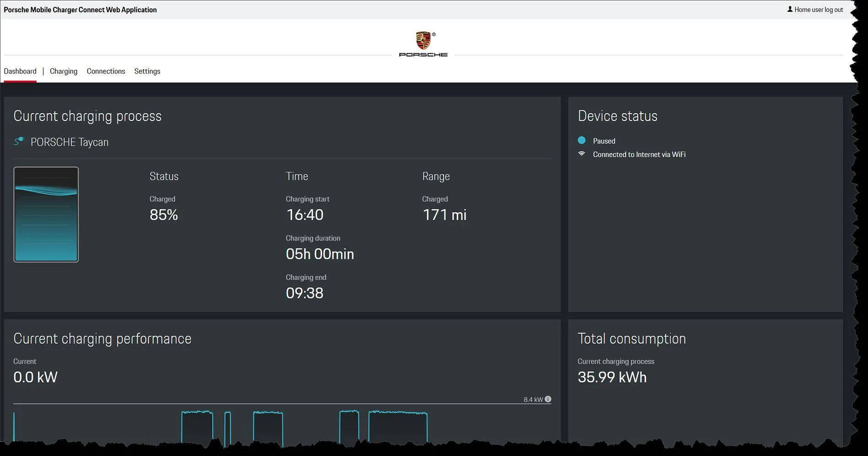
Task: Click the 35.99 kWh consumption value
Action: coord(612,377)
